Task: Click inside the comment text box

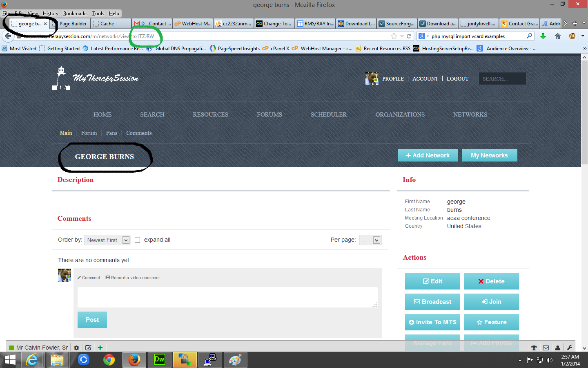Action: [227, 297]
